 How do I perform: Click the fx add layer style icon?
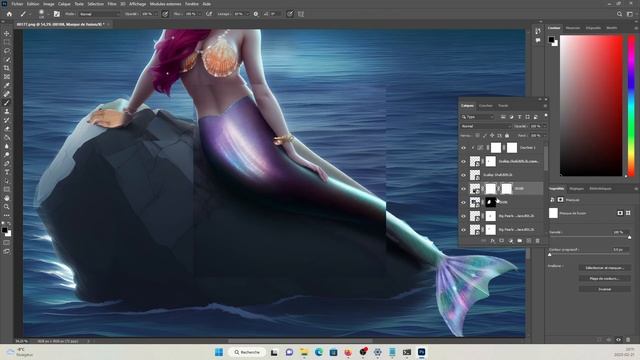(x=493, y=241)
